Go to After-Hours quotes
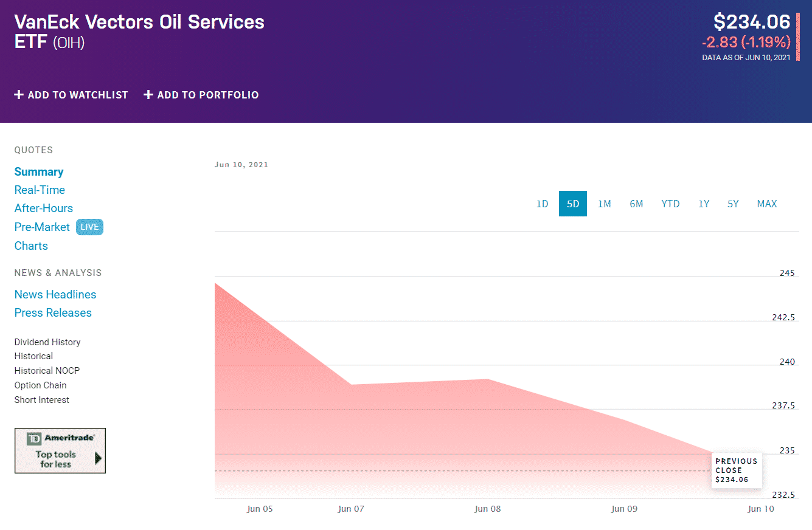Image resolution: width=812 pixels, height=530 pixels. (44, 208)
